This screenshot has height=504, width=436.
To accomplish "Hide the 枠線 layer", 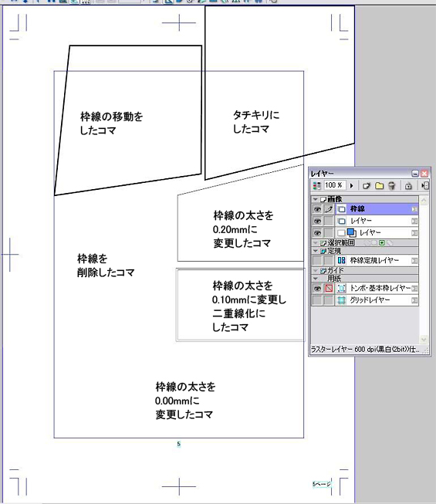I will coord(317,209).
